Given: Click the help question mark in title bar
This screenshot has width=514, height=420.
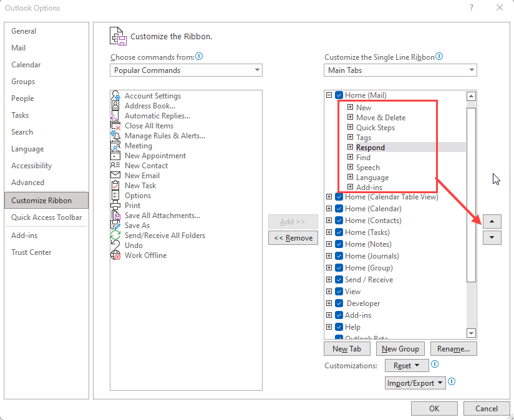Looking at the screenshot, I should pos(472,7).
